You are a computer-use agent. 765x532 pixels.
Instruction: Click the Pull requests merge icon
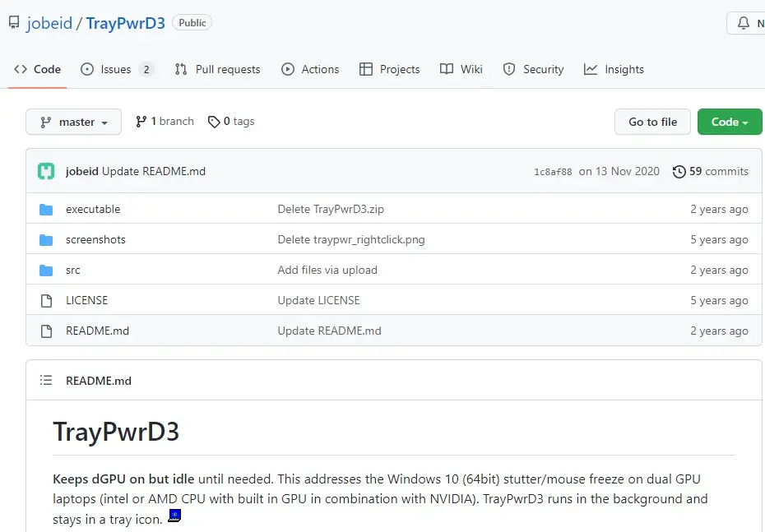181,69
